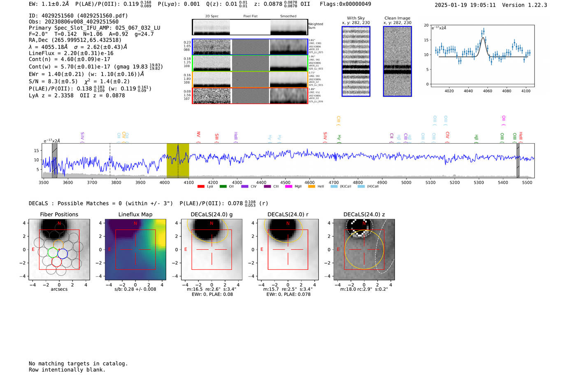Viewport: 576px width, 392px height.
Task: Click the orange fiber circle in Fiber Positions
Action: 58,245
